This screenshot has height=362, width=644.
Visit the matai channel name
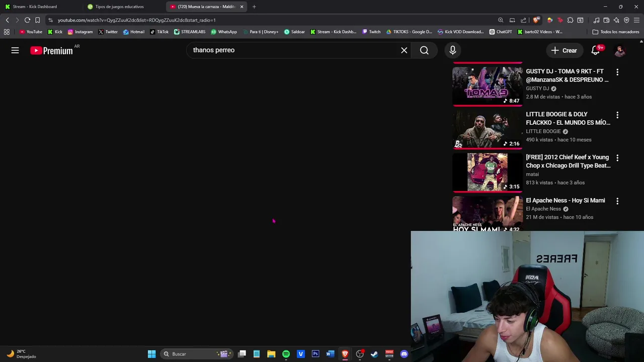tap(532, 174)
